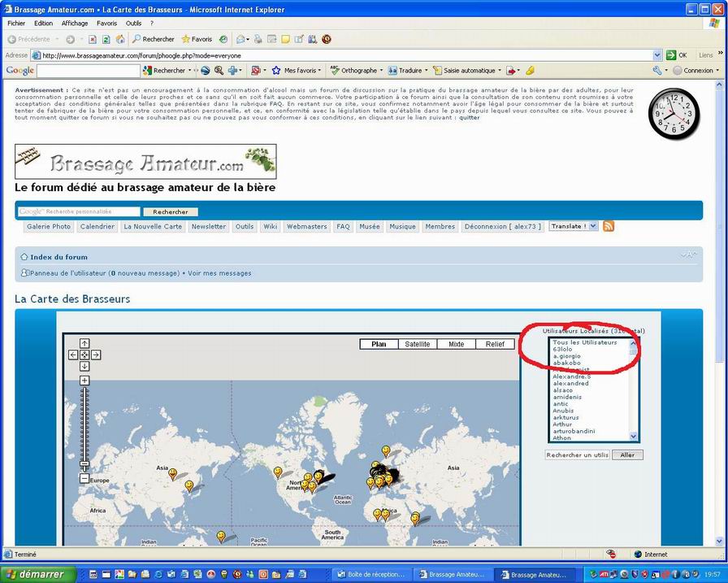
Task: Select user alexandred in the list
Action: (x=570, y=383)
